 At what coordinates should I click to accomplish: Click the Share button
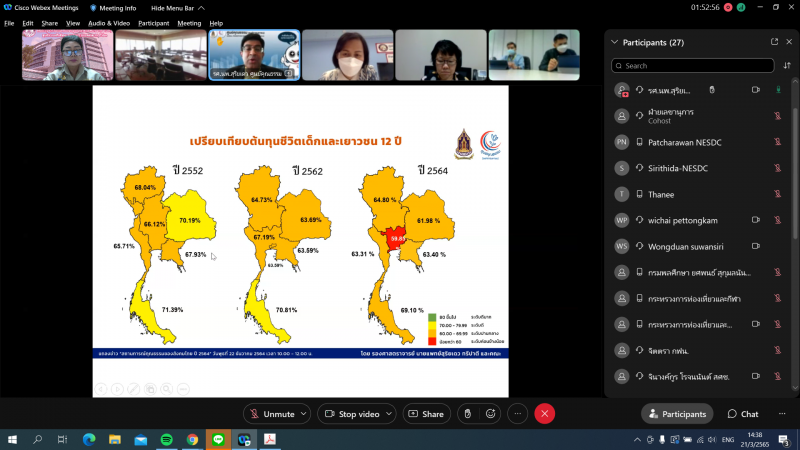(427, 414)
